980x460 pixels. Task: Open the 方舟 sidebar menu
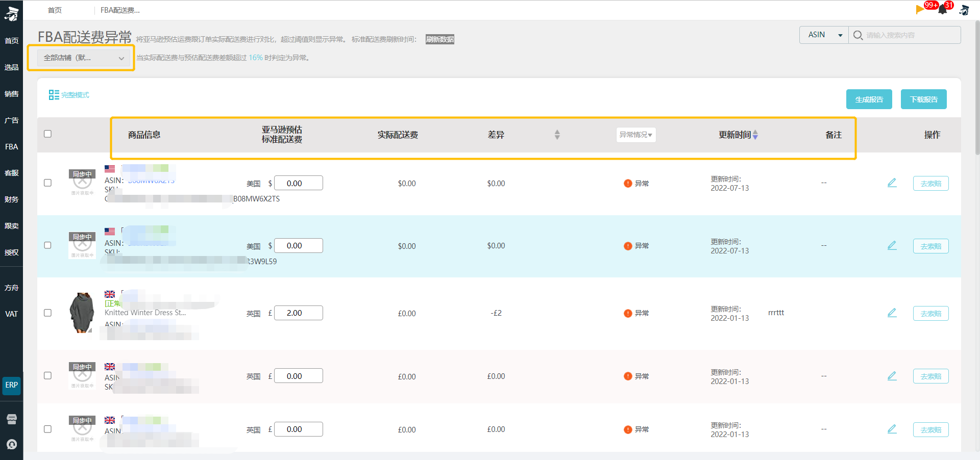coord(11,288)
